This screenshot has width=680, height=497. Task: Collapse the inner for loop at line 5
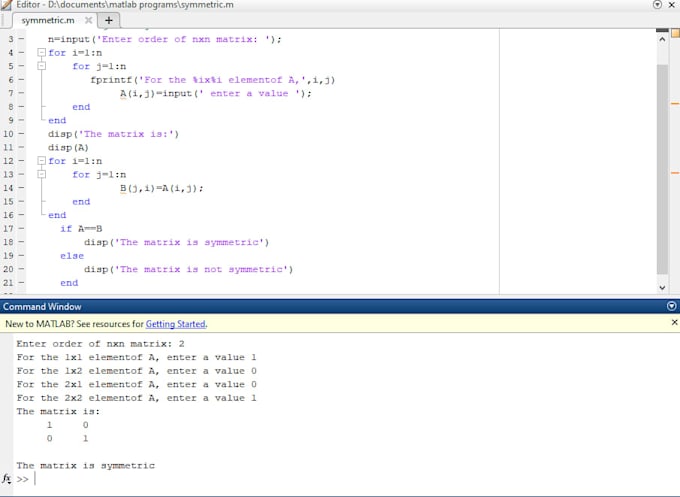(42, 66)
